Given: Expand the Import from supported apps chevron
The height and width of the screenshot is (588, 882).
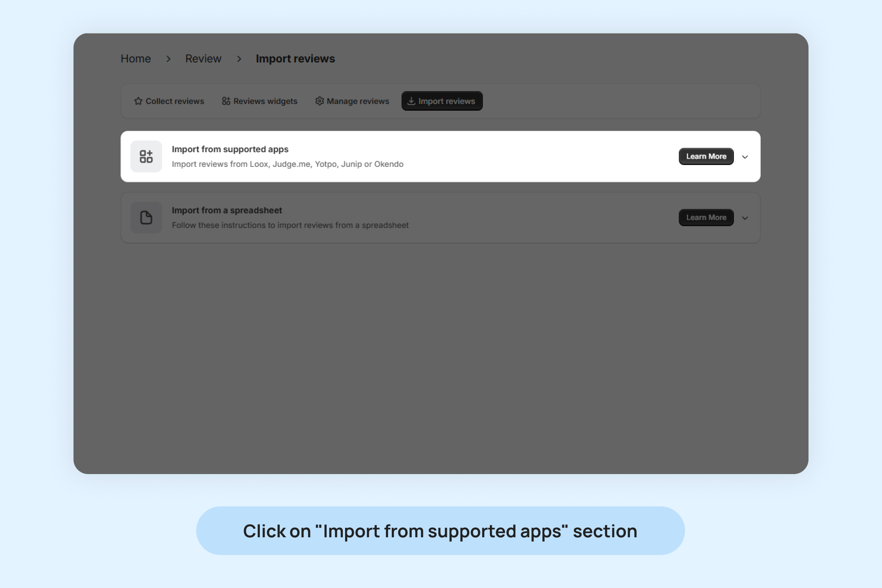Looking at the screenshot, I should (745, 157).
